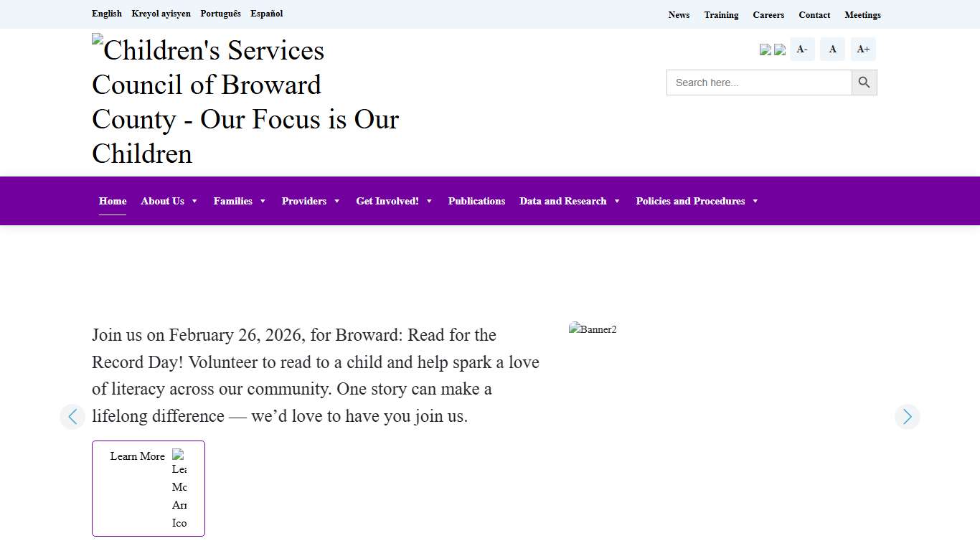Image resolution: width=980 pixels, height=551 pixels.
Task: Click the Learn More button
Action: tap(138, 456)
